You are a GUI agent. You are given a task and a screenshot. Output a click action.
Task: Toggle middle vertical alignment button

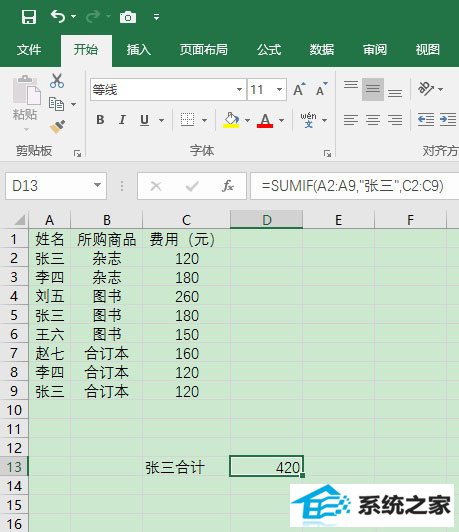(x=373, y=89)
